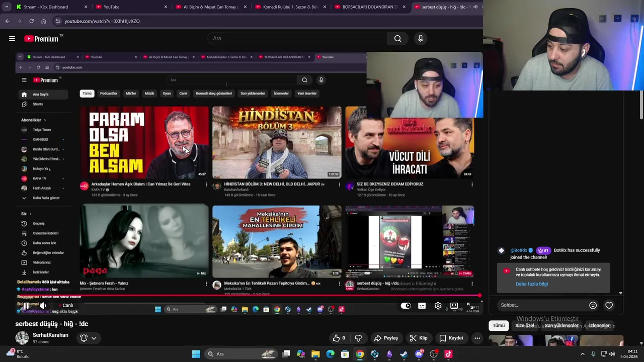Screen dimensions: 644x362
Task: Open Task View on the taskbar
Action: 286,354
